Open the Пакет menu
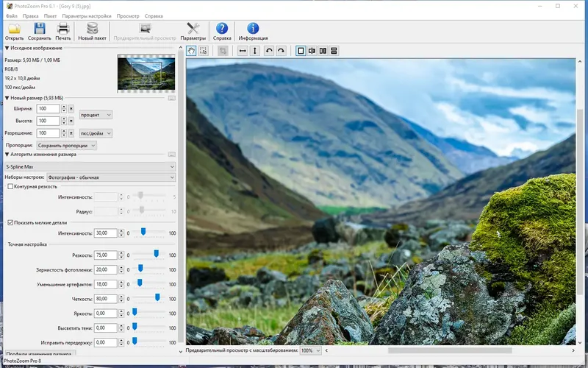 [50, 15]
